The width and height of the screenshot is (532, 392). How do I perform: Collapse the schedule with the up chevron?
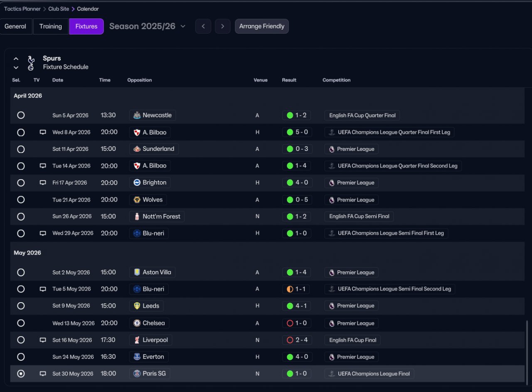16,59
